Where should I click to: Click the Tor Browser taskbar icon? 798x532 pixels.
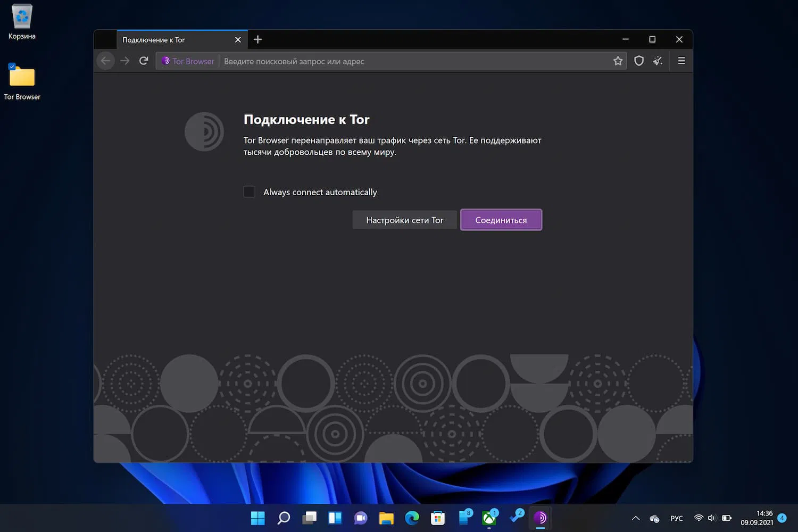pyautogui.click(x=540, y=518)
